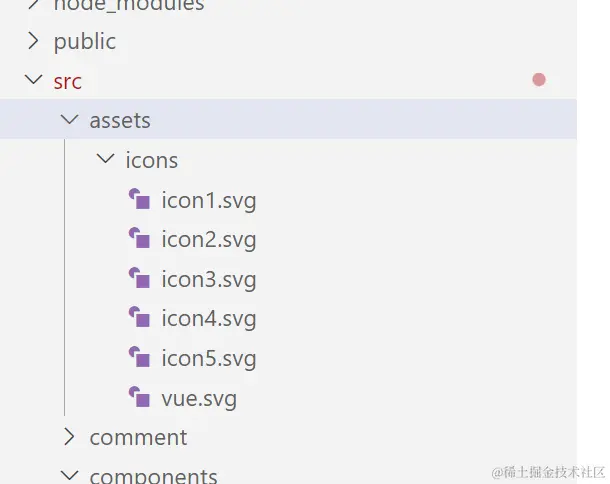Viewport: 610px width, 484px height.
Task: Click the icon5.svg file icon
Action: pos(139,357)
